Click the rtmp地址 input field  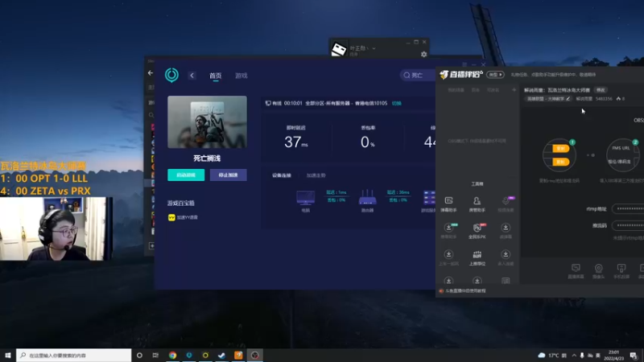(x=628, y=208)
